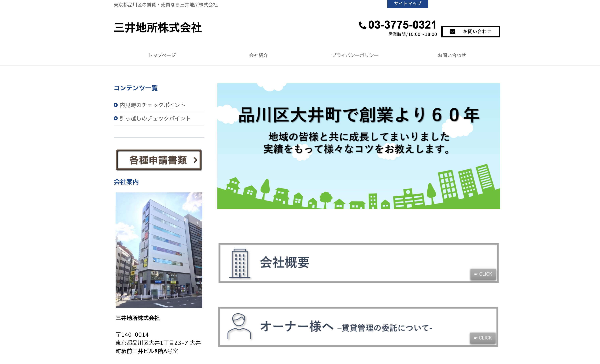This screenshot has width=600, height=364.
Task: Open 会社紹介 menu item
Action: pos(258,55)
